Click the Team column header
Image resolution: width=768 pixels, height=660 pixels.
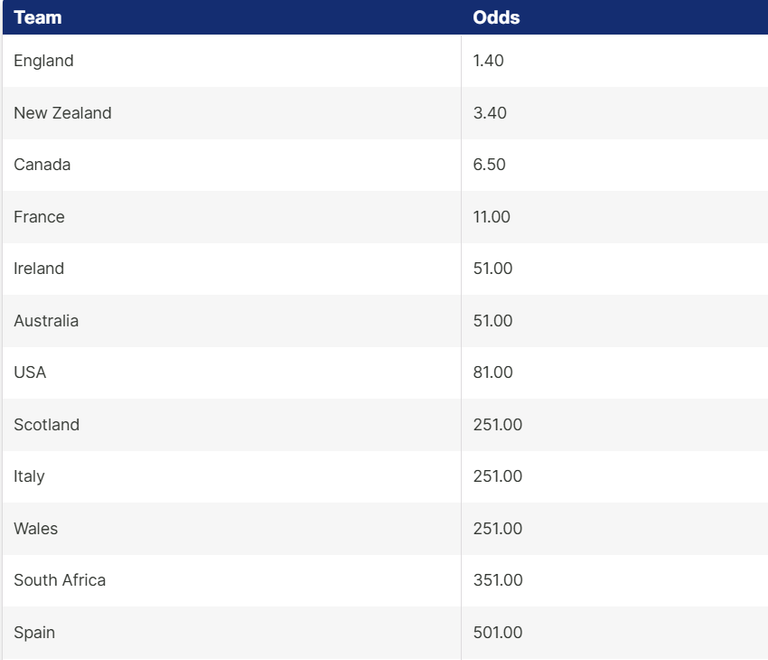(x=38, y=18)
